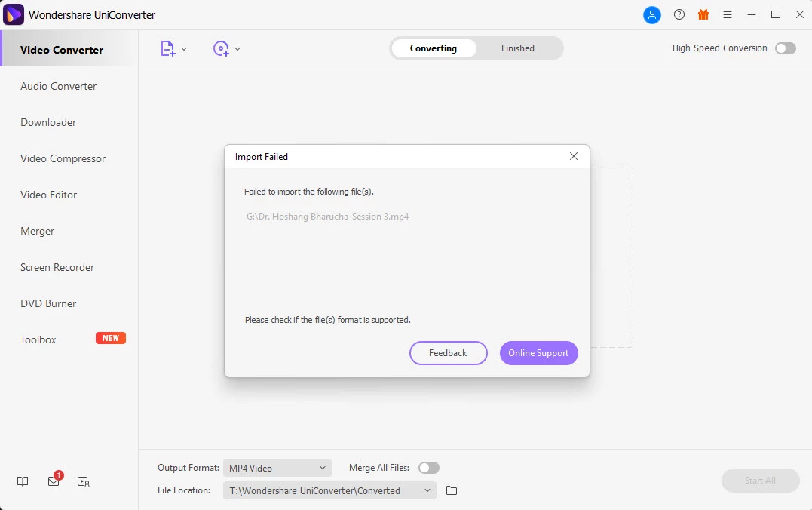The image size is (812, 510).
Task: Open the output folder icon
Action: point(452,490)
